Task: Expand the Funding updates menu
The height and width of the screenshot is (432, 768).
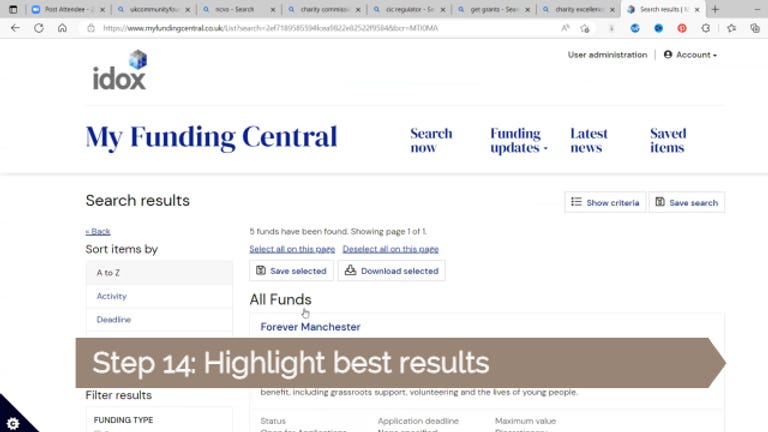Action: [x=518, y=141]
